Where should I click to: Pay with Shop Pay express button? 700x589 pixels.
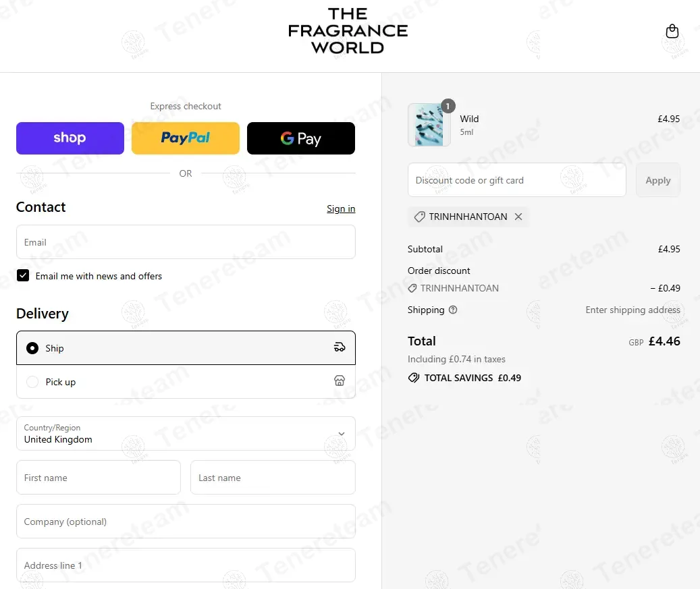[70, 138]
